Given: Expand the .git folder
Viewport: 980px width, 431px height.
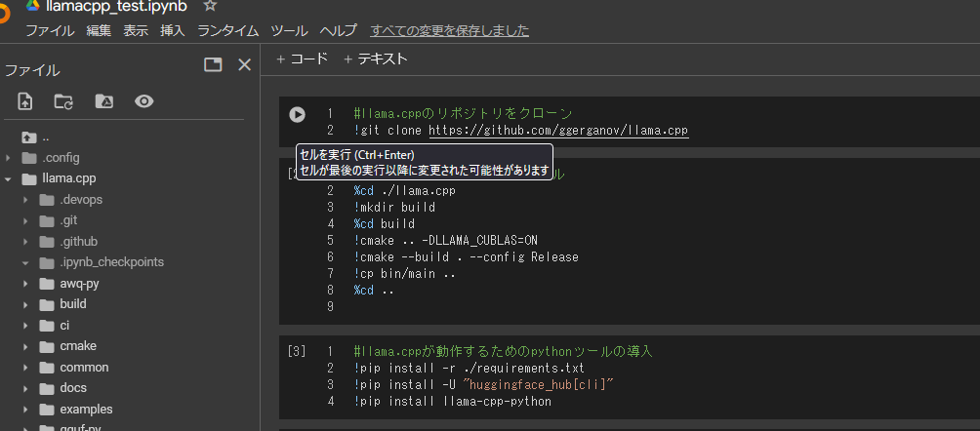Looking at the screenshot, I should click(x=25, y=220).
